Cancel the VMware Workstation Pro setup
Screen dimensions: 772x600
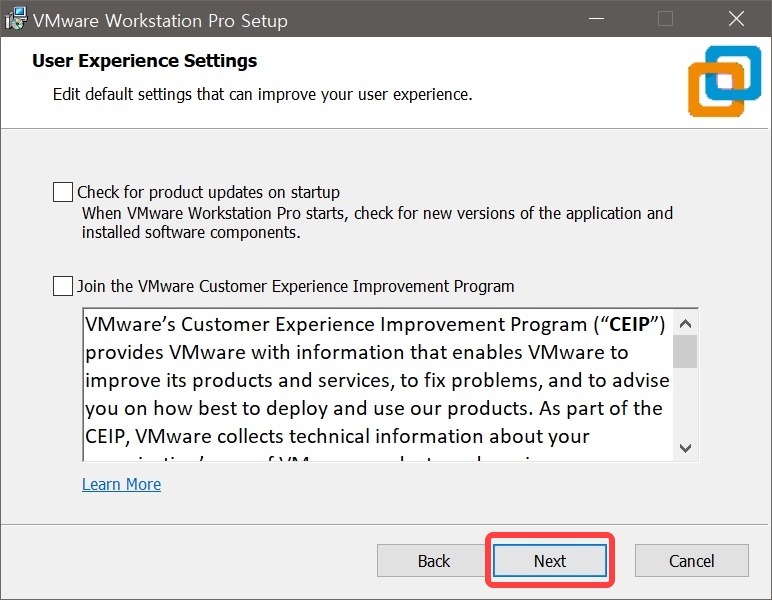pos(692,561)
